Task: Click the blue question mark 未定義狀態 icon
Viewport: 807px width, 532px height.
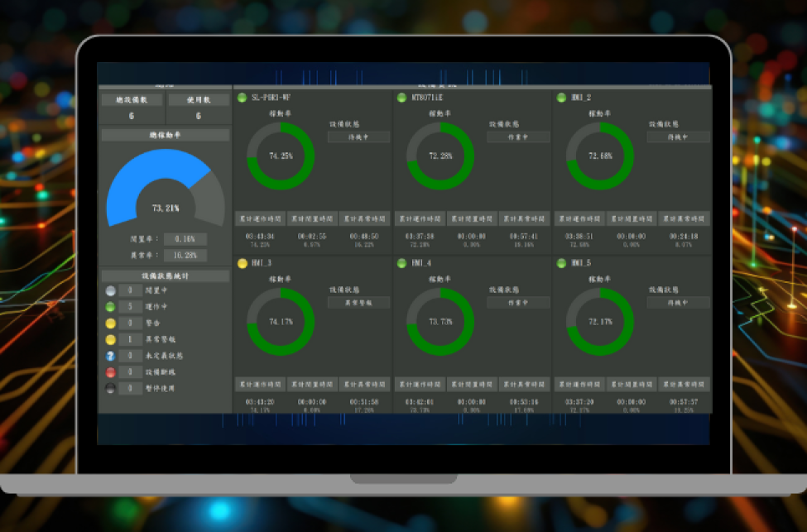Action: point(111,356)
